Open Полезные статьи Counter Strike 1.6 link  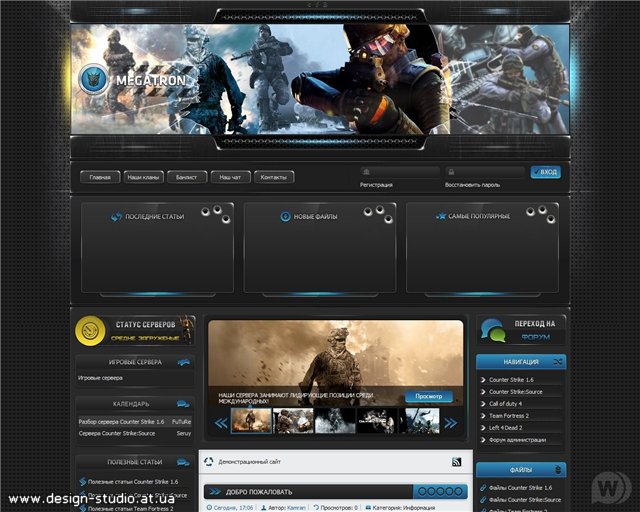pos(133,482)
